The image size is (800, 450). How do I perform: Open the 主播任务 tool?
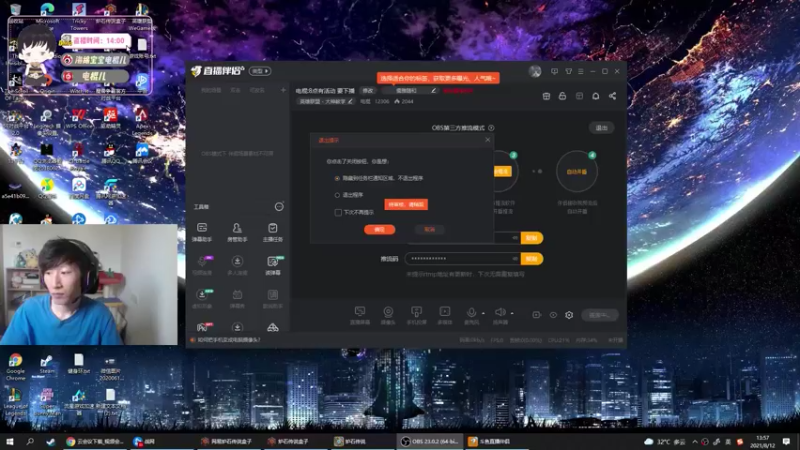[x=272, y=232]
